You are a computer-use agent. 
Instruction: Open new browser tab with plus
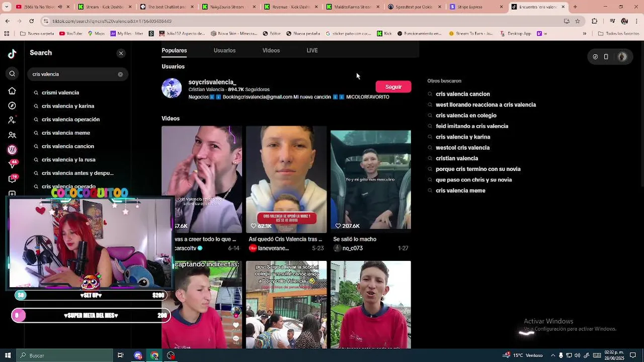(x=575, y=7)
